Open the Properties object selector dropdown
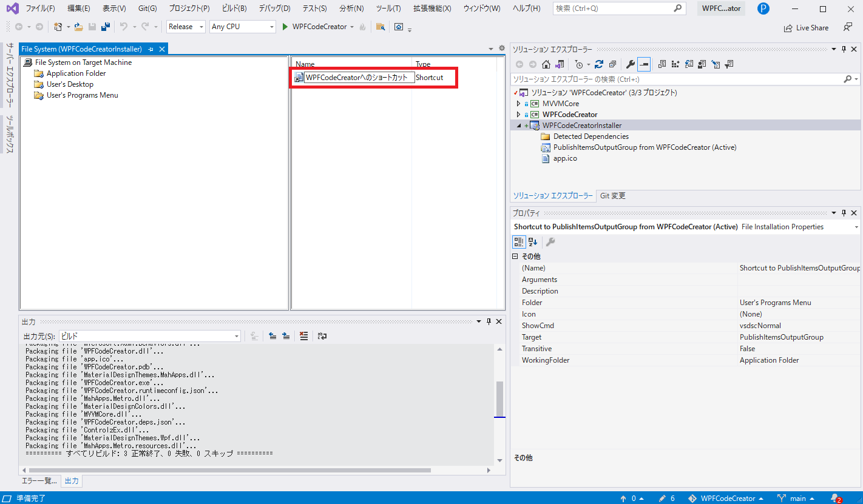Image resolution: width=863 pixels, height=504 pixels. pos(856,227)
